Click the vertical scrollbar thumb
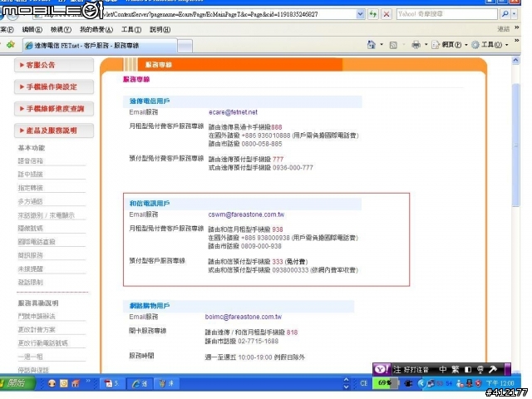Viewport: 532px width, 399px height. 515,144
